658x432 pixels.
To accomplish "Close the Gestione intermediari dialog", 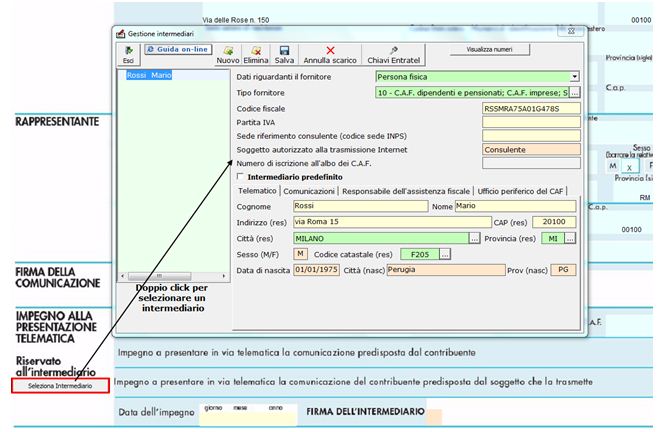I will 571,31.
